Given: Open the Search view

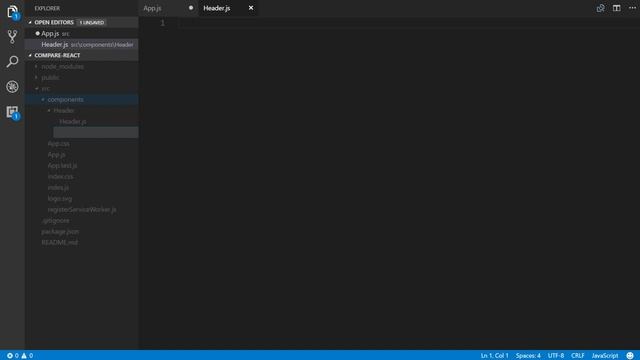Looking at the screenshot, I should click(x=12, y=62).
